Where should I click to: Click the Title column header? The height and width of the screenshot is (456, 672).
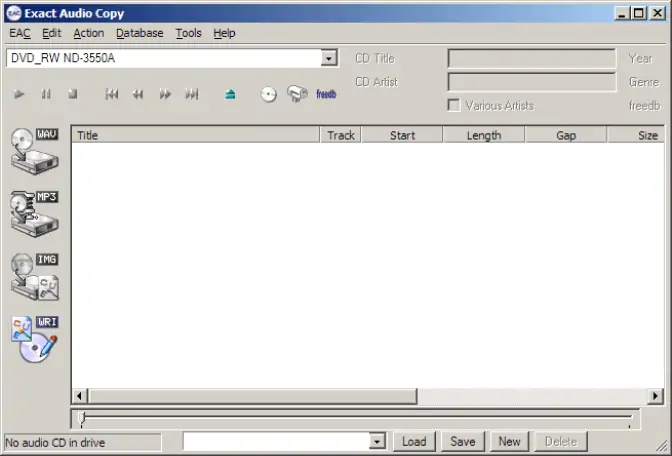(196, 135)
